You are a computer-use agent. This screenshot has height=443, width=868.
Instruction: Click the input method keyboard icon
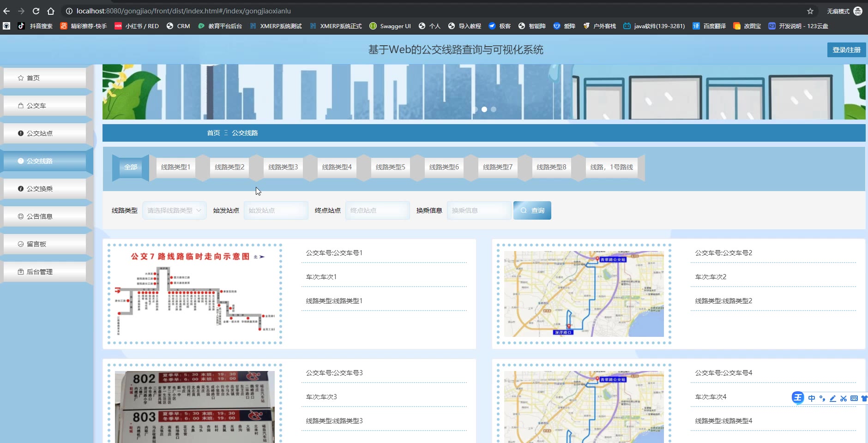854,398
